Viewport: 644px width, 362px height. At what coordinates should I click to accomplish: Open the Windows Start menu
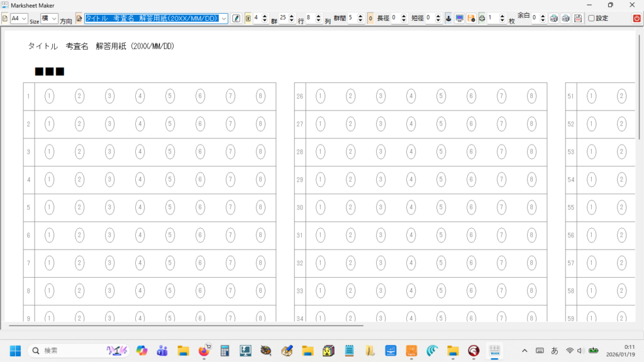[15, 350]
